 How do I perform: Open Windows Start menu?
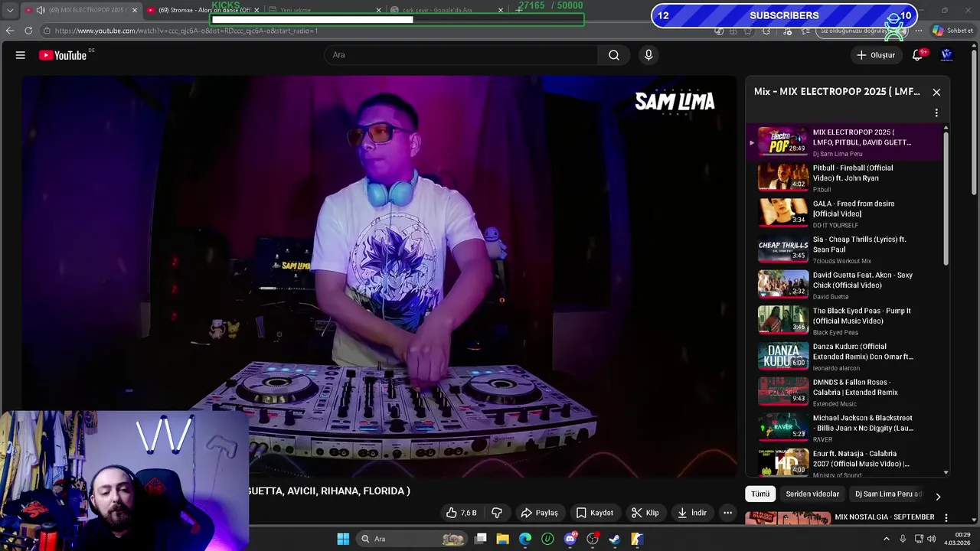343,539
